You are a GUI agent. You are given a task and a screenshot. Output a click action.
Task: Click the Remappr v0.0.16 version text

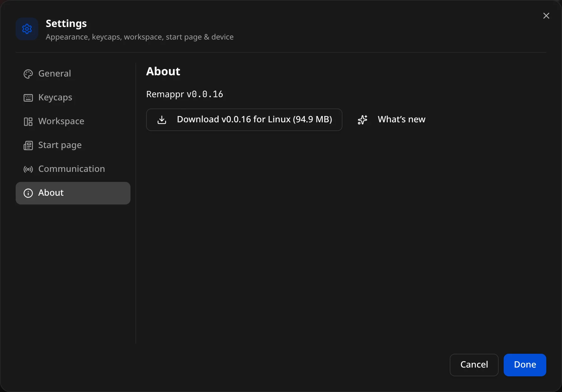click(184, 94)
